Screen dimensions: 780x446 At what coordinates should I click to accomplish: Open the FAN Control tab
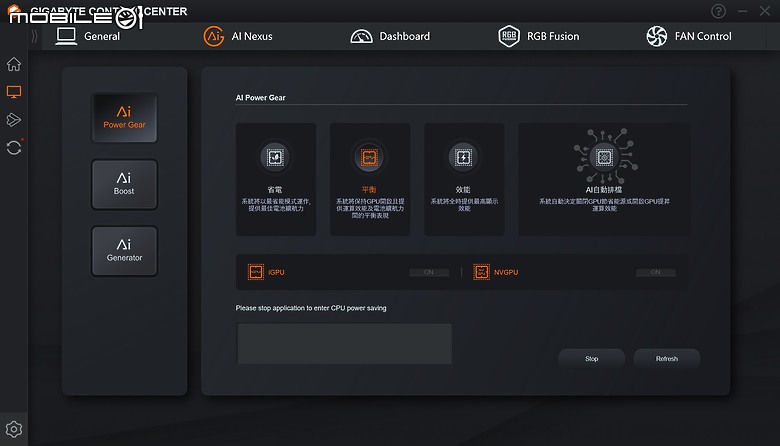(x=689, y=36)
